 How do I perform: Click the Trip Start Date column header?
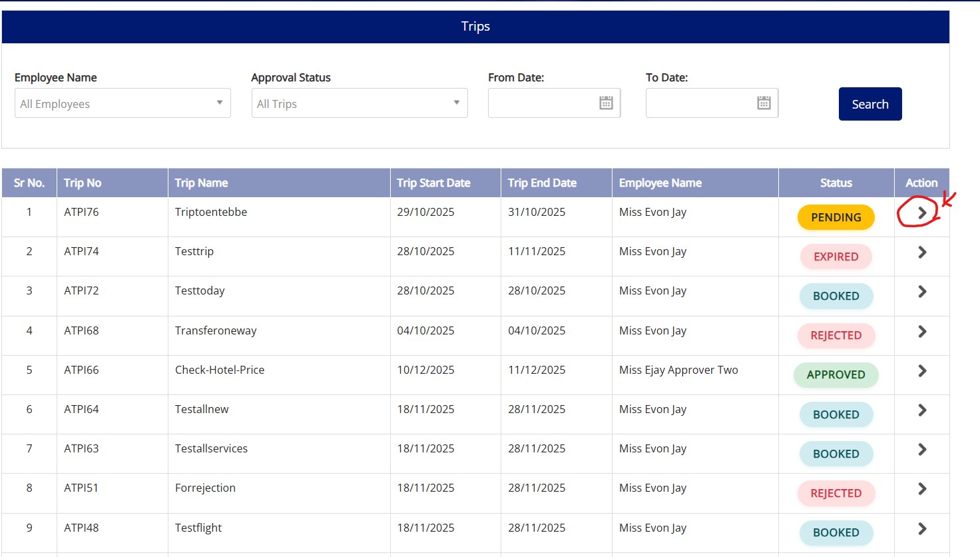(x=433, y=183)
